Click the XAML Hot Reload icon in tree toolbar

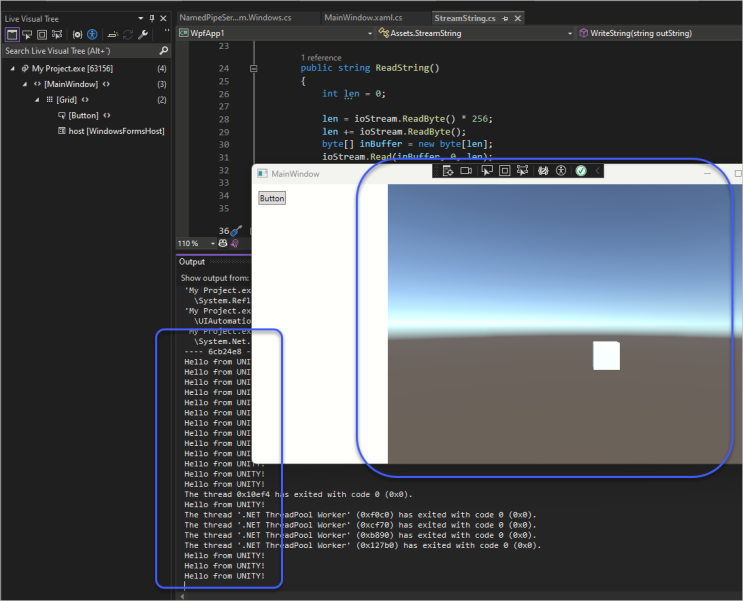113,34
